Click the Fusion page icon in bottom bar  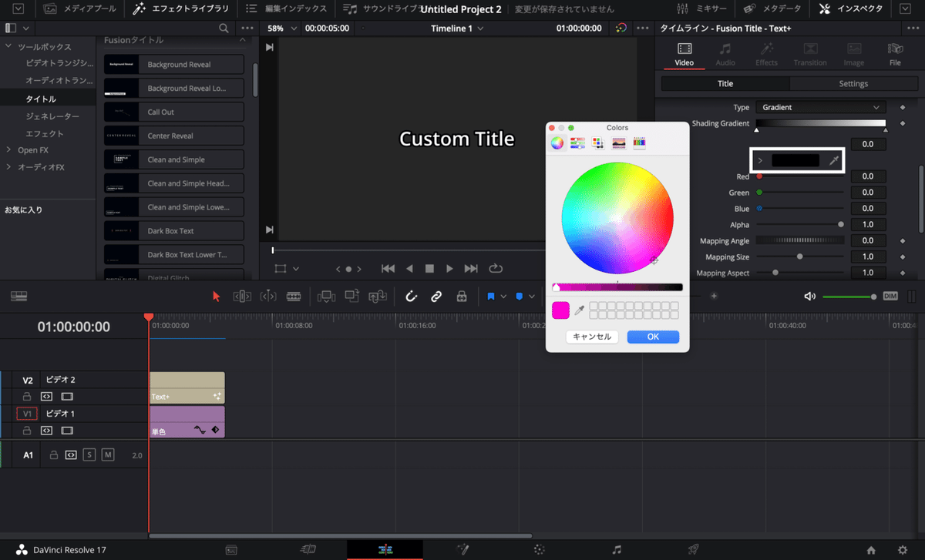463,550
